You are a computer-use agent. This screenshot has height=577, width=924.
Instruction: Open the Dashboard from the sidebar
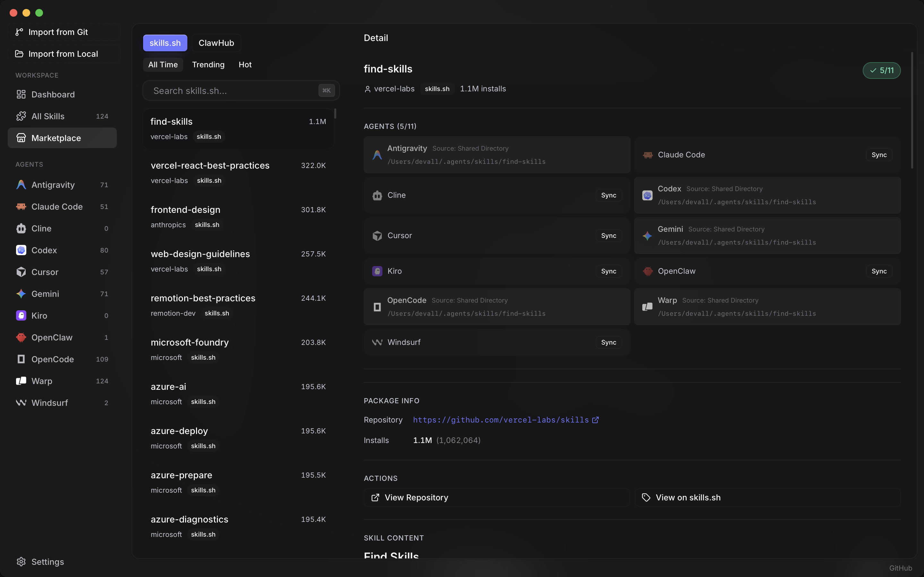click(53, 94)
